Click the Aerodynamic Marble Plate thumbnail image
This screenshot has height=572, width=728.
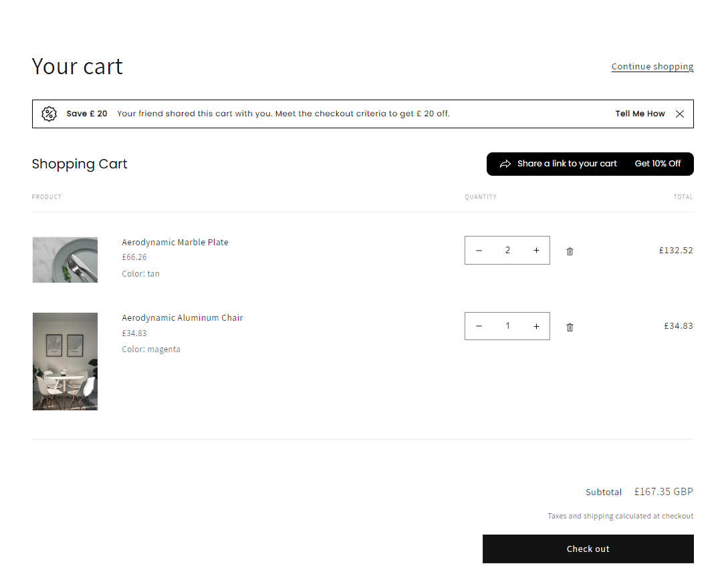pos(65,259)
